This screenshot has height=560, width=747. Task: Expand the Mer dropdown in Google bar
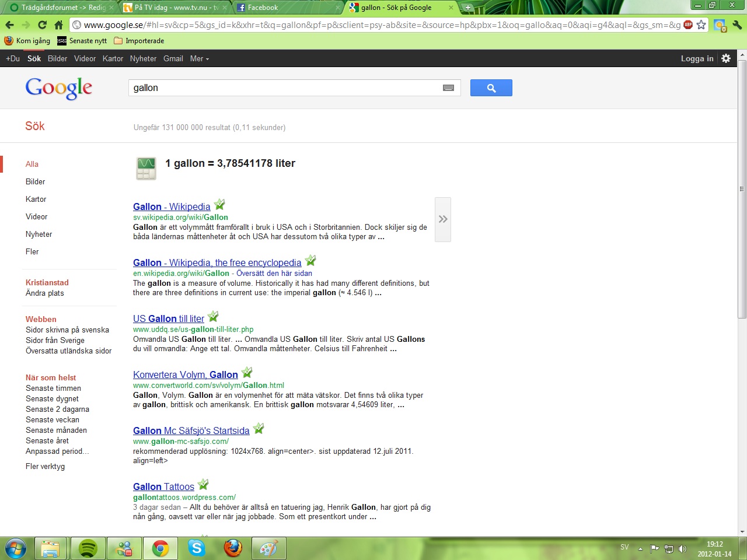pyautogui.click(x=199, y=58)
